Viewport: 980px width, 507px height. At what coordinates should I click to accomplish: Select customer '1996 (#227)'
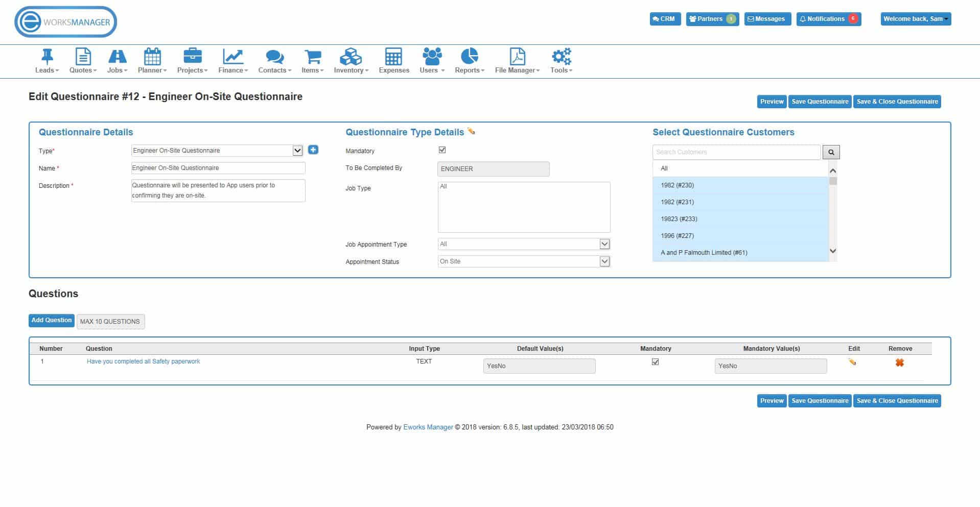coord(740,236)
